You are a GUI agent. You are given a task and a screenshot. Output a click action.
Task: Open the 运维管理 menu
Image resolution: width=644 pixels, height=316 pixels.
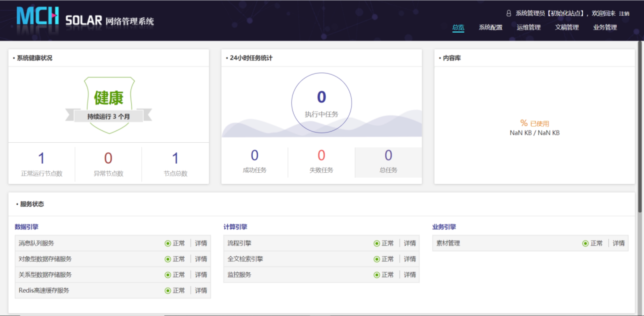[x=529, y=27]
